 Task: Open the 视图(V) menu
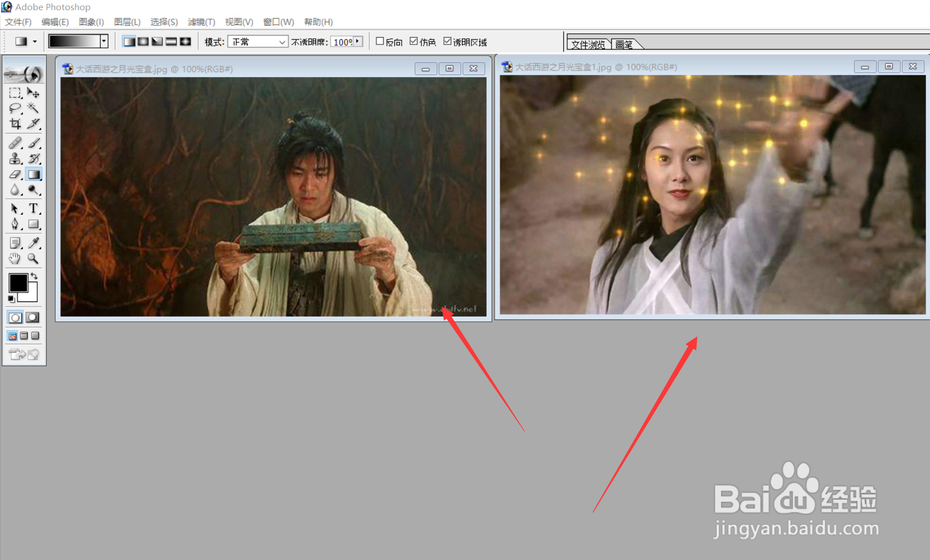[239, 22]
